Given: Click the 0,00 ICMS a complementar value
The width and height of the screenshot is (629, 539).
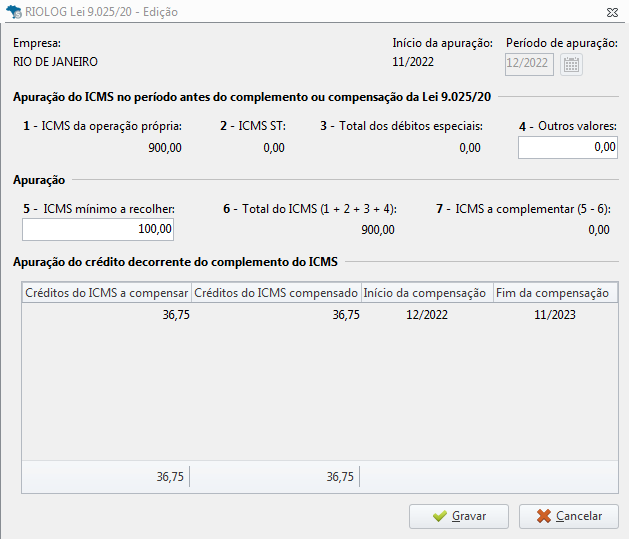Looking at the screenshot, I should coord(599,230).
